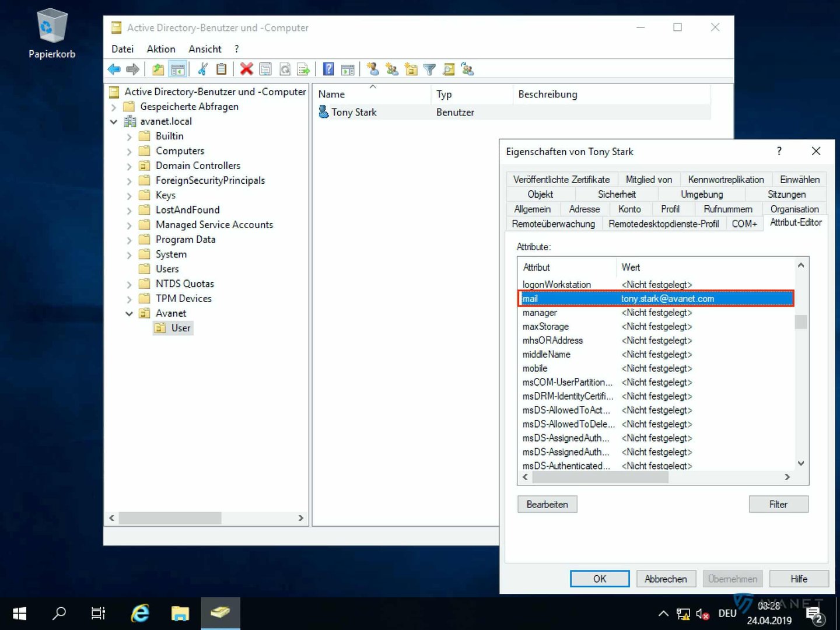
Task: Collapse the avanet.local domain node
Action: click(114, 122)
